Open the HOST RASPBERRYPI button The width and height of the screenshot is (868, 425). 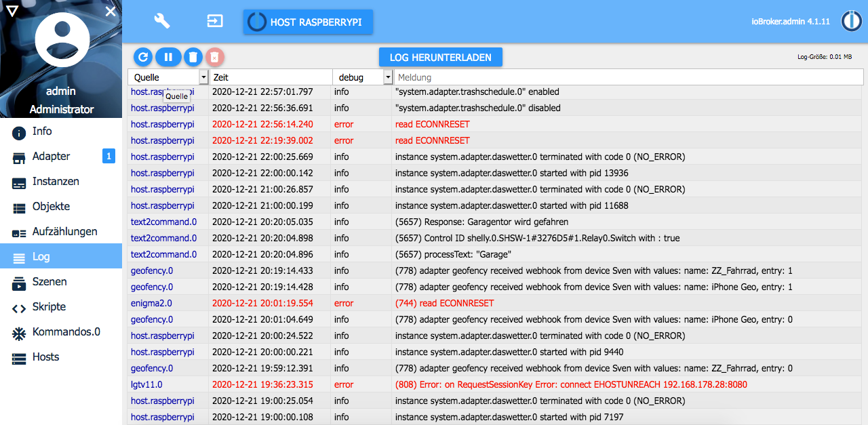pyautogui.click(x=309, y=22)
